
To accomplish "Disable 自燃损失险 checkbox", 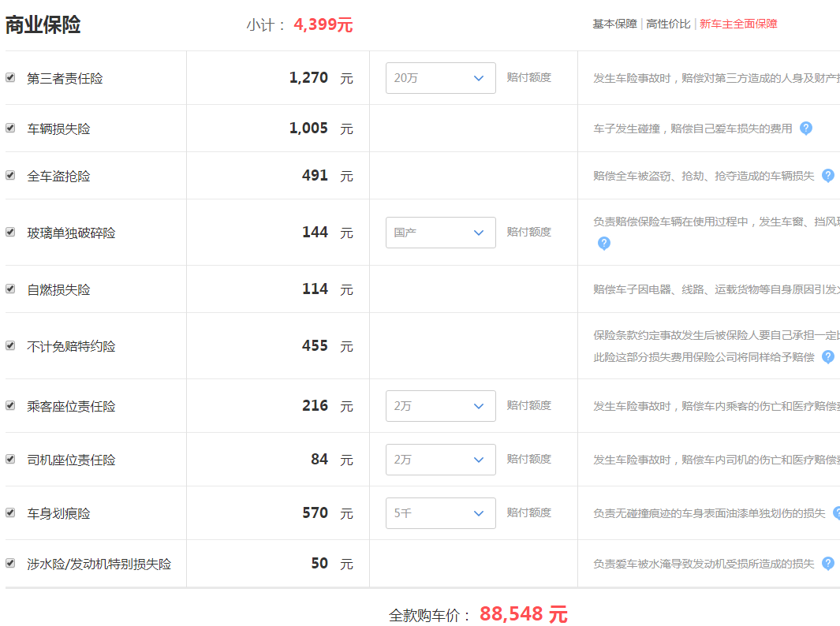I will (x=10, y=289).
